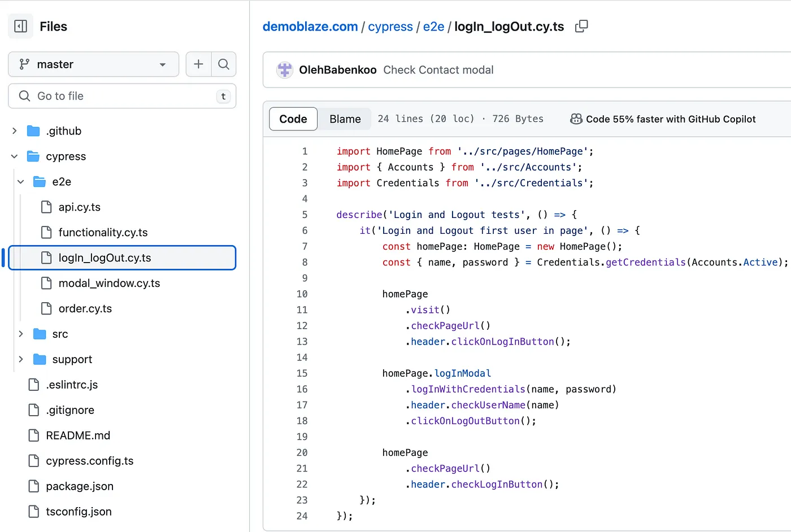Collapse the cypress folder
This screenshot has height=532, width=791.
(x=14, y=156)
